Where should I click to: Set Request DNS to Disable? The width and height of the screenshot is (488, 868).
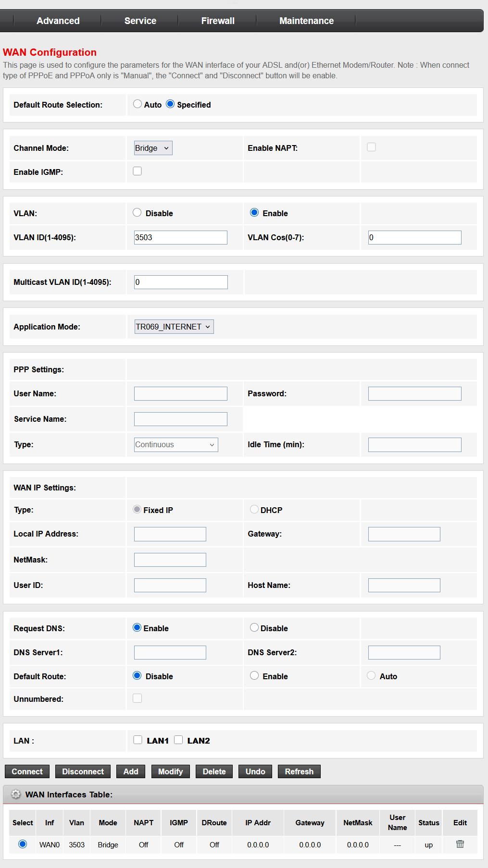(254, 628)
